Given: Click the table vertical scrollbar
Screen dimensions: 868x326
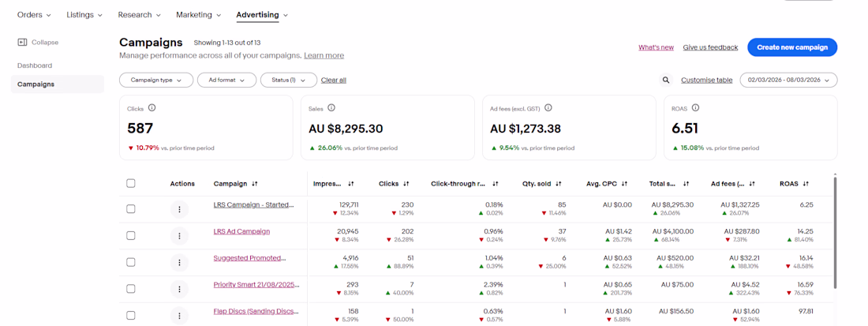Looking at the screenshot, I should pos(835,232).
